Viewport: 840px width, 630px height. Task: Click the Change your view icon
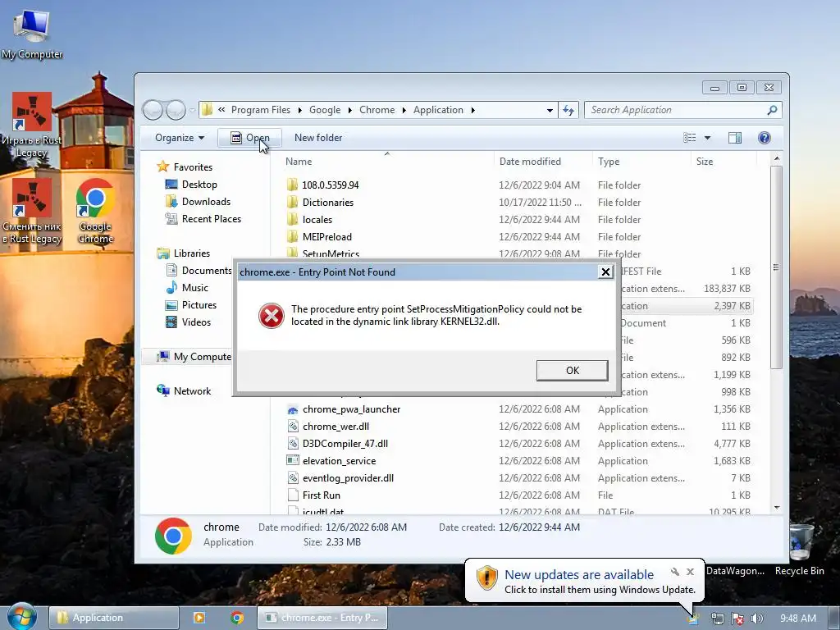pyautogui.click(x=689, y=138)
